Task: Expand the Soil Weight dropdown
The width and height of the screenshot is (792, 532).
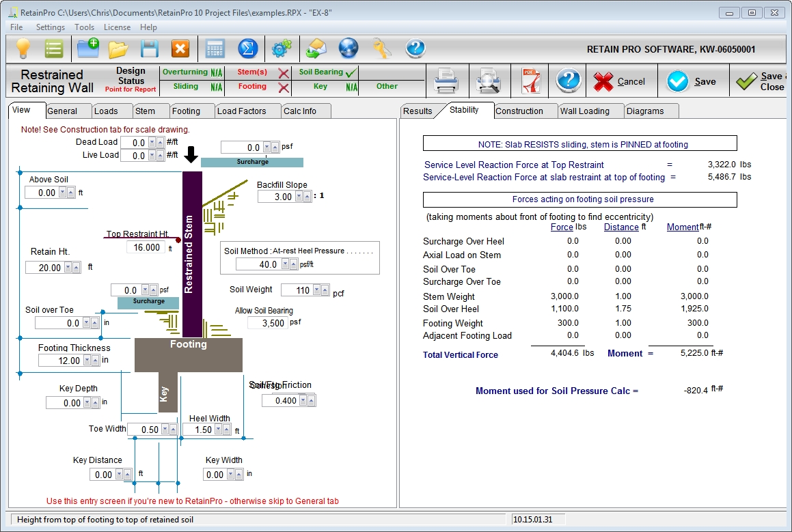Action: pyautogui.click(x=316, y=290)
